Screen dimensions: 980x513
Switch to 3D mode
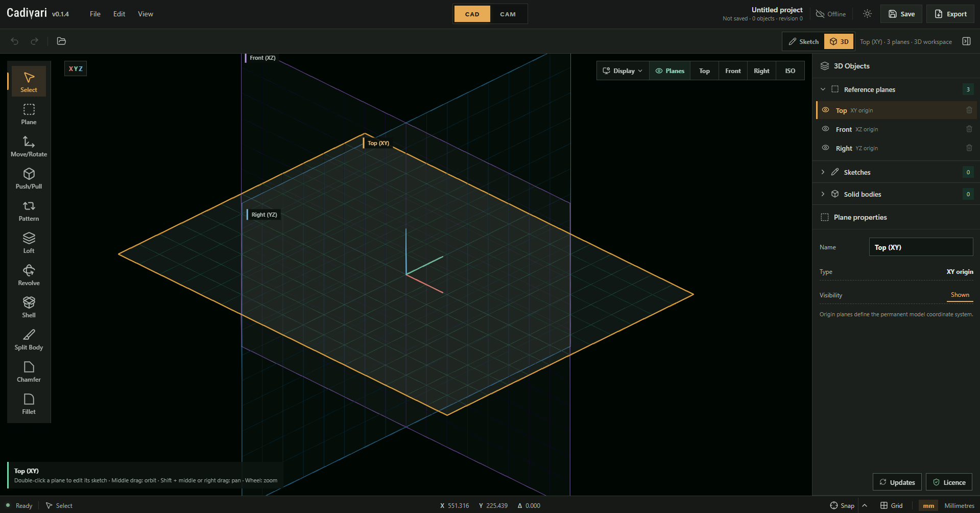[839, 41]
